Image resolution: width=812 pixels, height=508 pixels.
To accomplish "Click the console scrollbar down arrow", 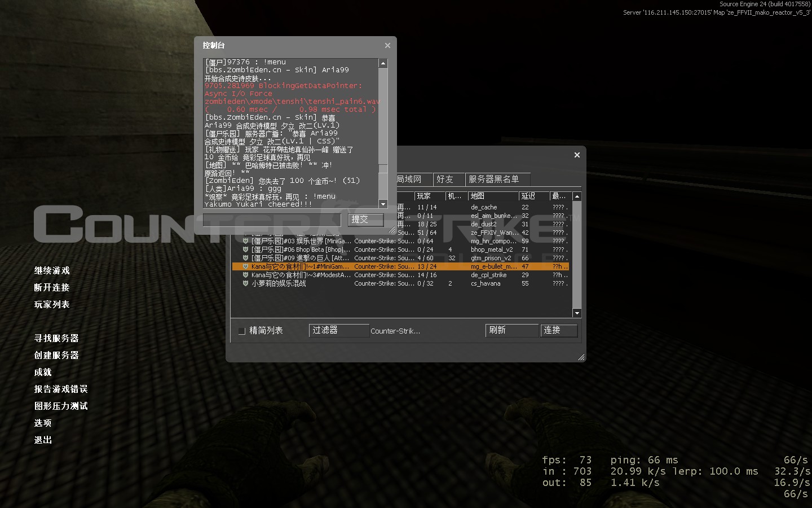I will (383, 204).
